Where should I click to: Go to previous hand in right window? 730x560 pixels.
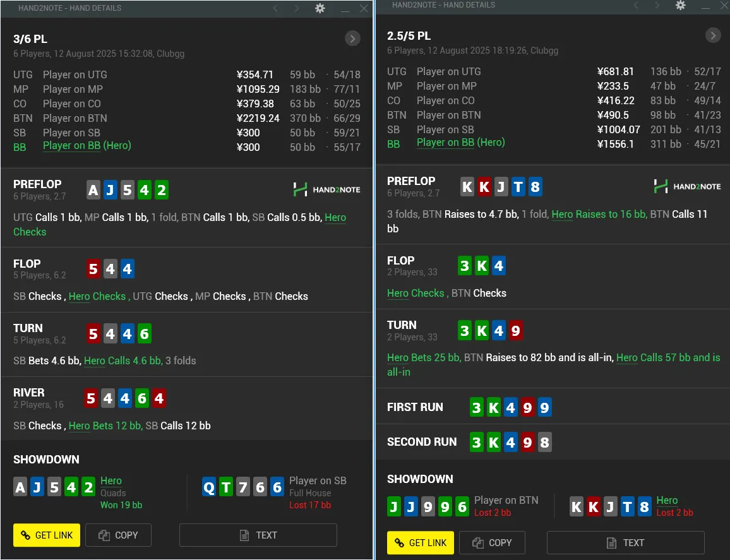[x=636, y=5]
